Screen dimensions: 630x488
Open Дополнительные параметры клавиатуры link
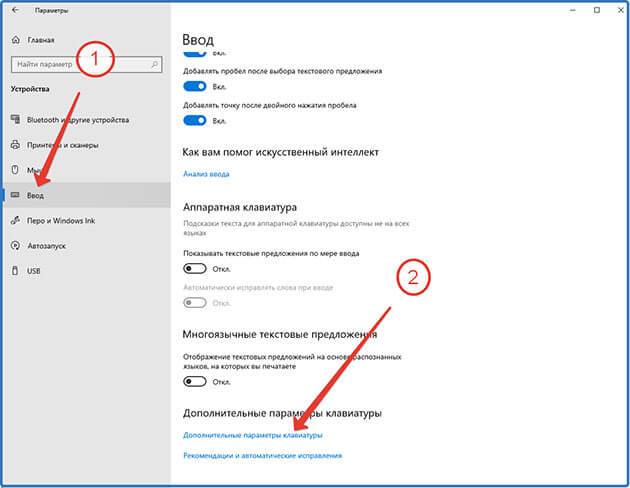pyautogui.click(x=253, y=435)
